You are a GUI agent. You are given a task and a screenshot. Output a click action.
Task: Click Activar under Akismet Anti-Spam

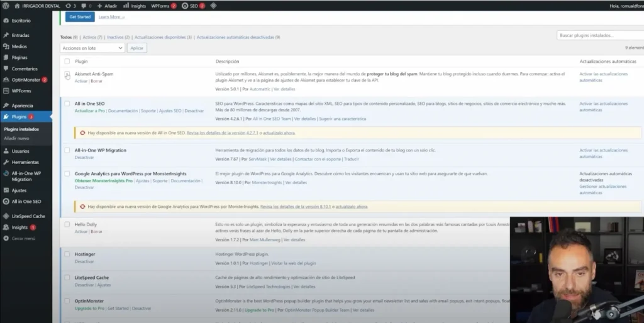(81, 81)
